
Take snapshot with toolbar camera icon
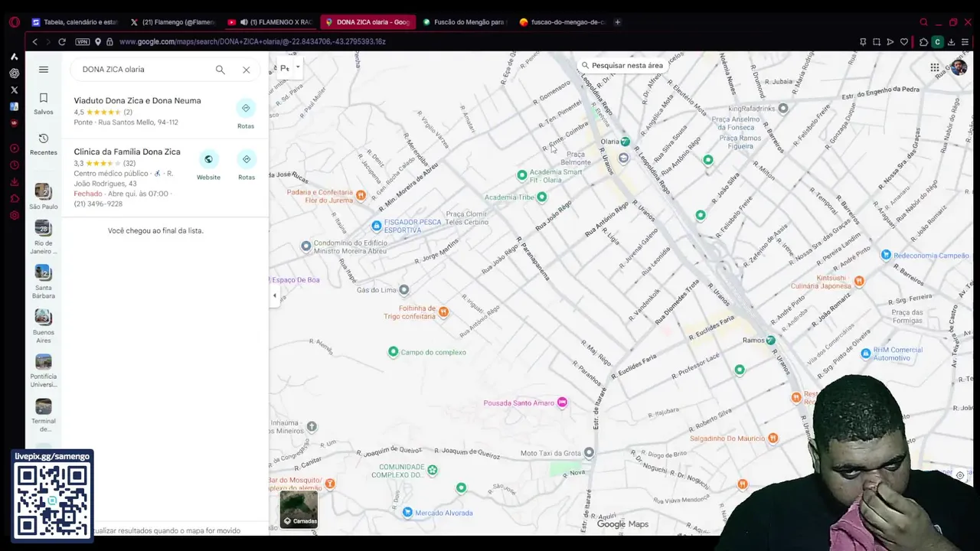click(877, 42)
